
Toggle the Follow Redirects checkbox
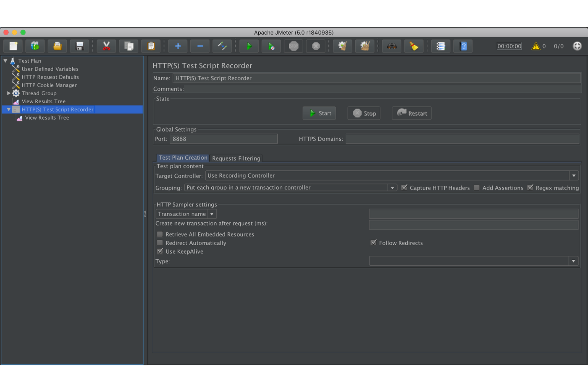point(373,243)
